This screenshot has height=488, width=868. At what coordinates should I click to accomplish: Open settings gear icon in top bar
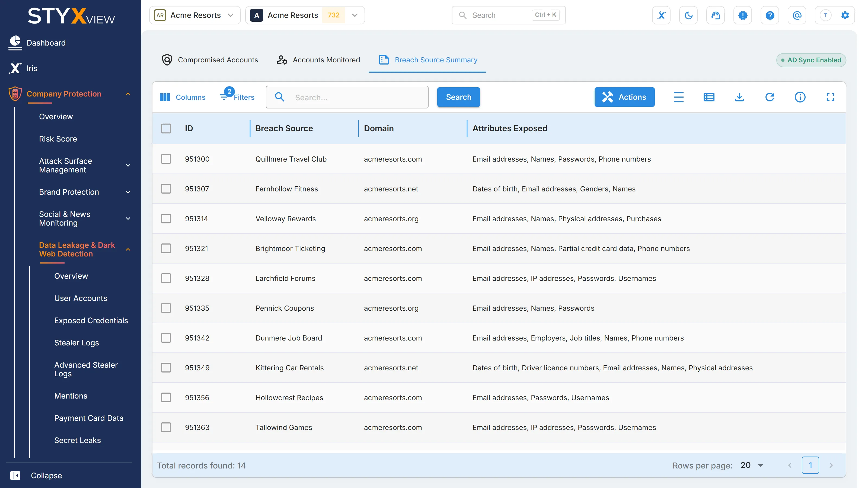tap(845, 15)
